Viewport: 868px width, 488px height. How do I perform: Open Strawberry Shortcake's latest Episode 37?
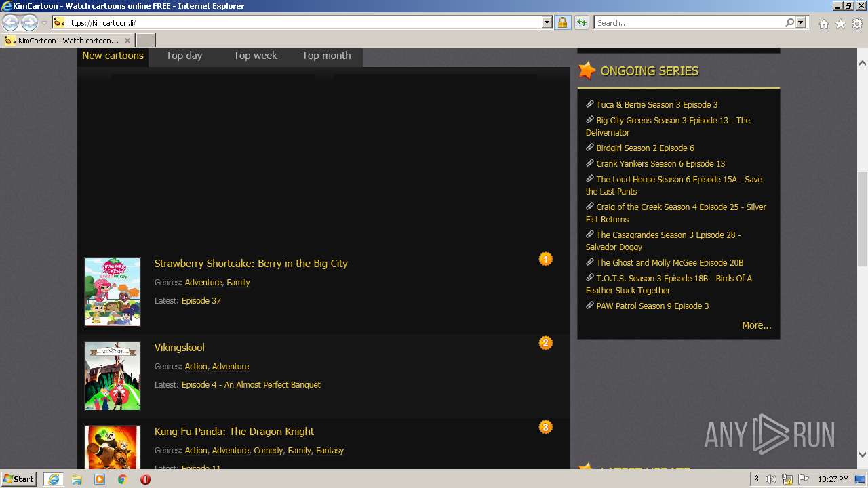click(x=201, y=301)
